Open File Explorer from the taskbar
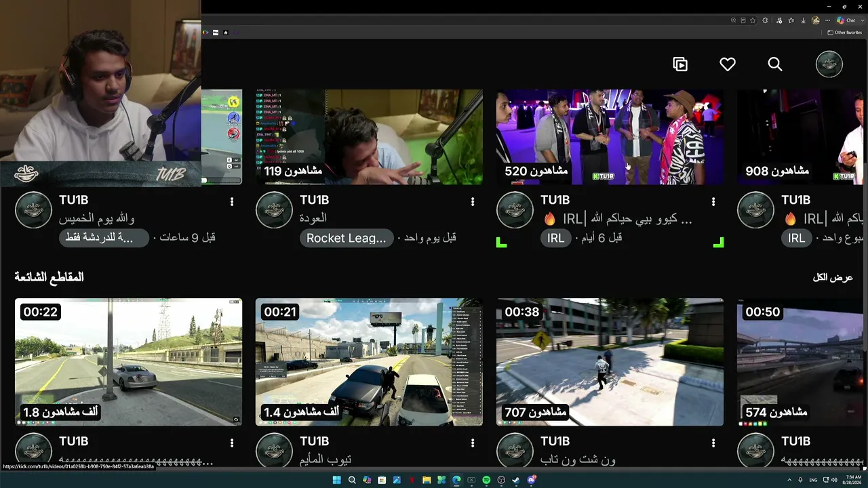Screen dimensions: 868x488 427,480
